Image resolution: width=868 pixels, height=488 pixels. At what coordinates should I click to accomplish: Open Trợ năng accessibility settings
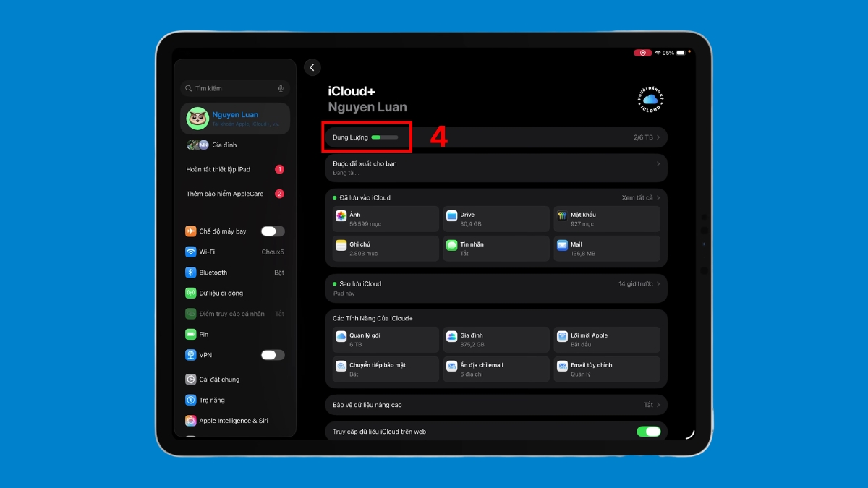coord(235,400)
